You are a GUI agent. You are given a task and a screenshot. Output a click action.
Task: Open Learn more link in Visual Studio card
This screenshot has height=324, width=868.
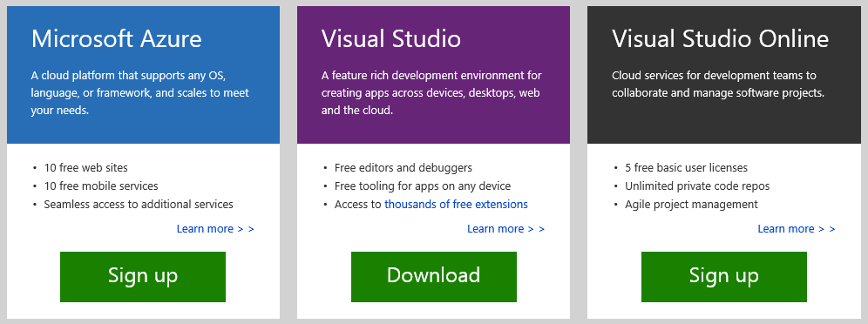[x=506, y=229]
